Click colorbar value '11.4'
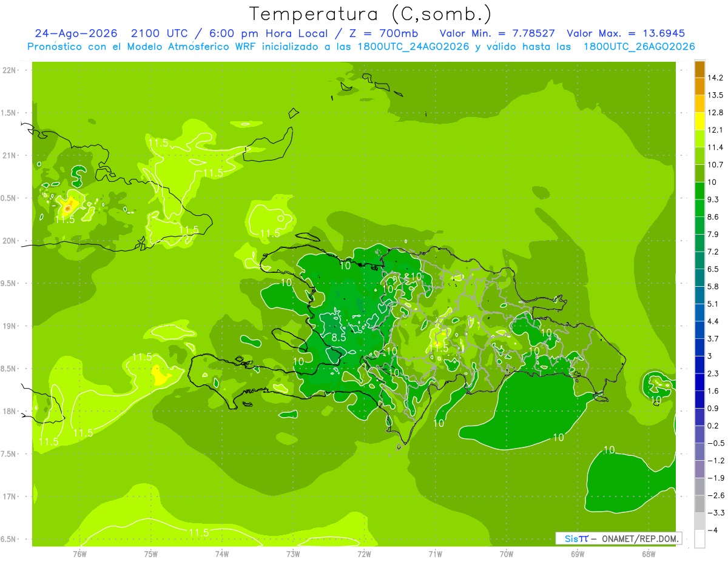728x562 pixels. [716, 147]
